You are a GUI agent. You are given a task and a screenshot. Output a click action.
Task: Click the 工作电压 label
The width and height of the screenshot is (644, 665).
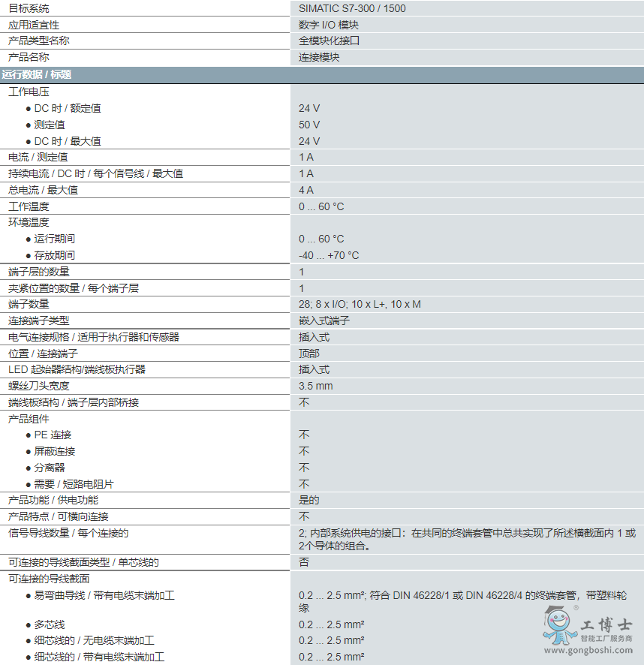(29, 92)
